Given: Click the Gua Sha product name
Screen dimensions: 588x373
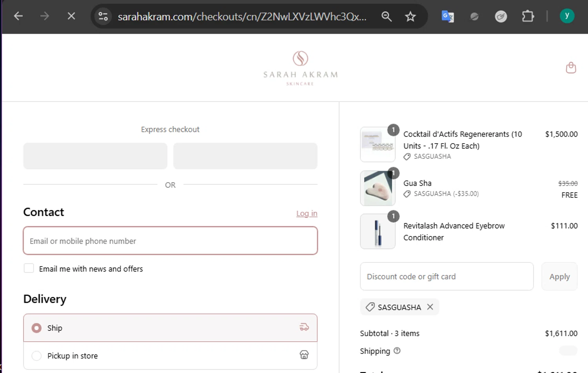Looking at the screenshot, I should coord(417,183).
